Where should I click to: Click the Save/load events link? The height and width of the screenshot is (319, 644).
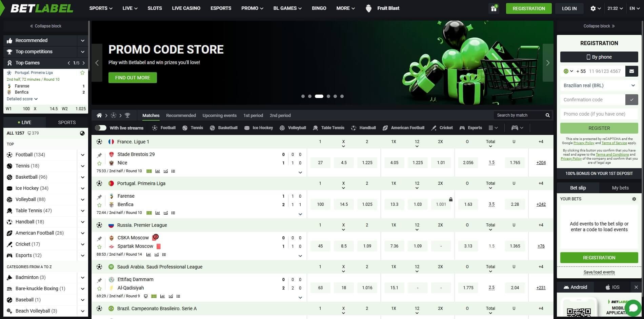pos(599,272)
